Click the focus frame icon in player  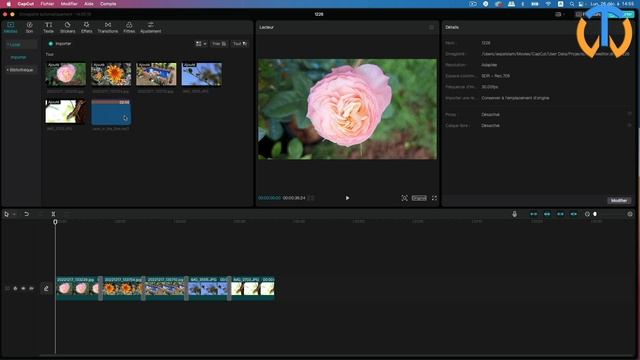pos(404,198)
